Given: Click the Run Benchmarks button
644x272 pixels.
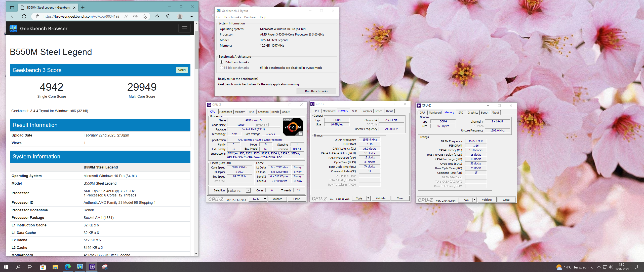Looking at the screenshot, I should 316,91.
